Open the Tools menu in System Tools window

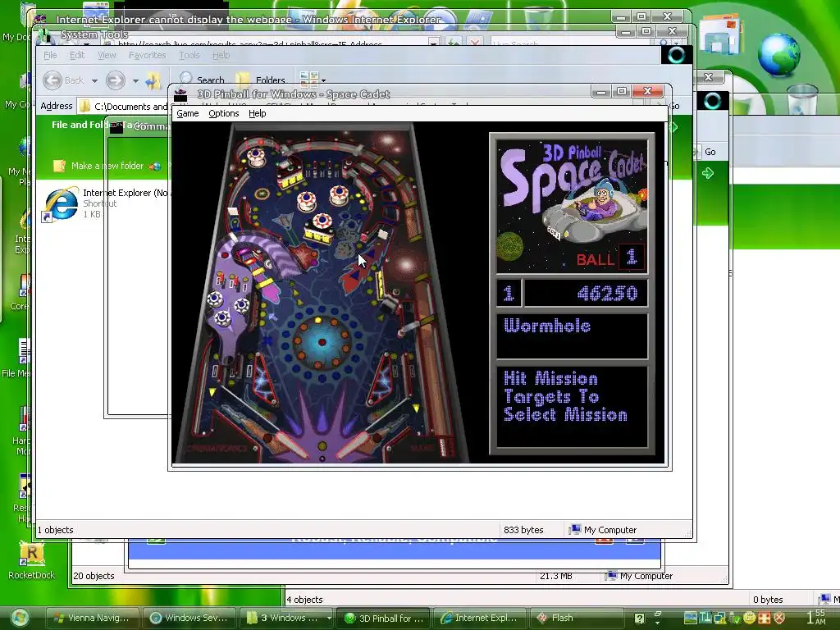pyautogui.click(x=189, y=55)
